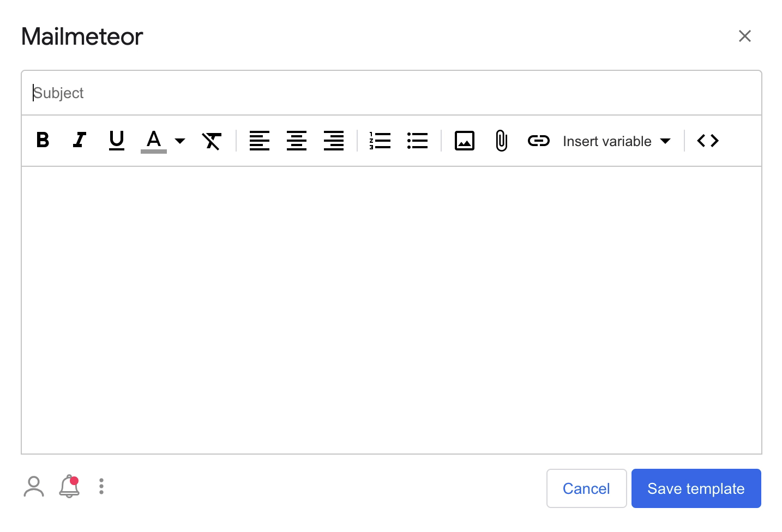Open the Insert variable dropdown
The height and width of the screenshot is (532, 782).
pyautogui.click(x=617, y=141)
